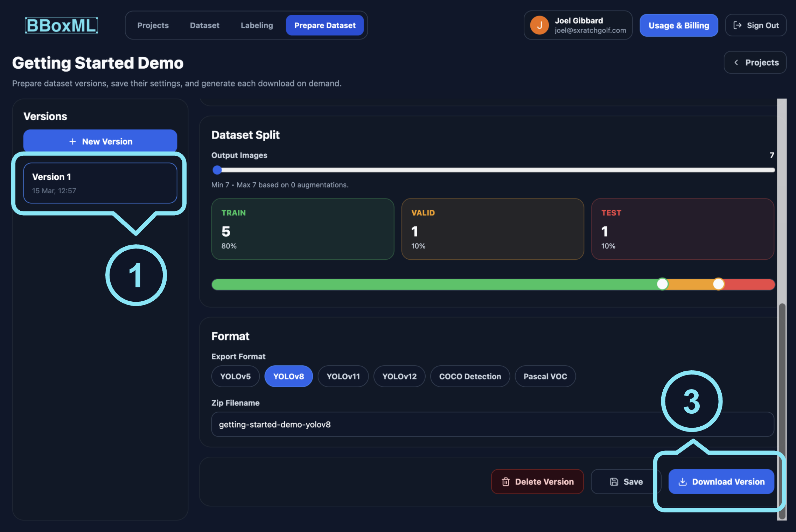
Task: Switch to the Labeling tab
Action: (257, 25)
